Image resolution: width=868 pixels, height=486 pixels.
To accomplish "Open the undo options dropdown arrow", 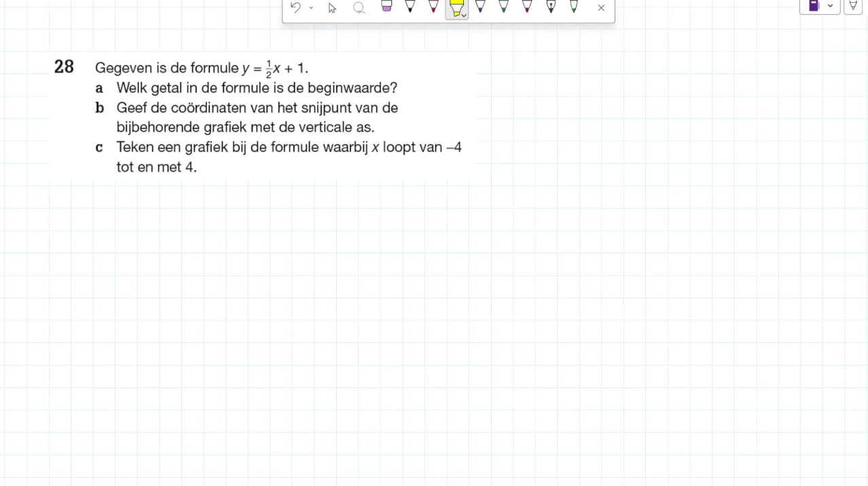I will [x=311, y=8].
